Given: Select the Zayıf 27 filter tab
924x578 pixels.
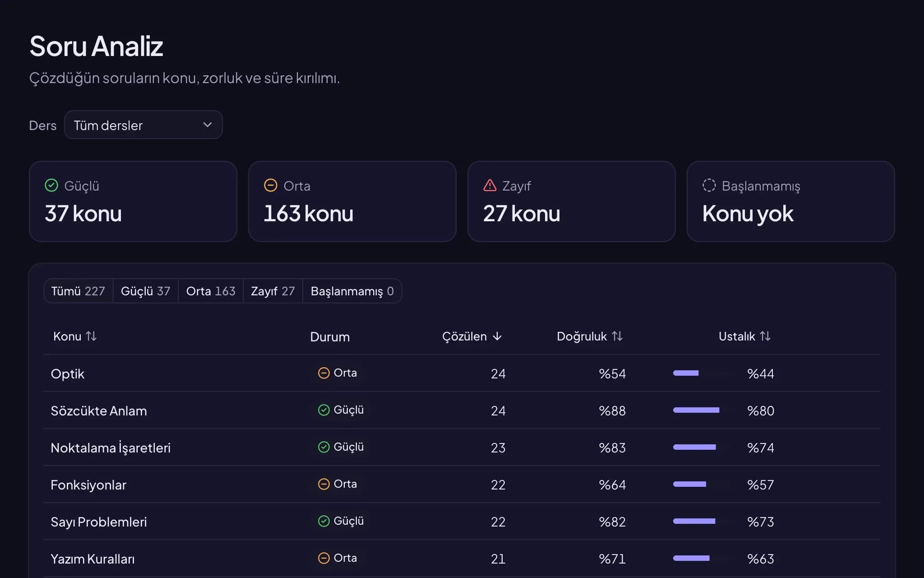Looking at the screenshot, I should (x=273, y=291).
